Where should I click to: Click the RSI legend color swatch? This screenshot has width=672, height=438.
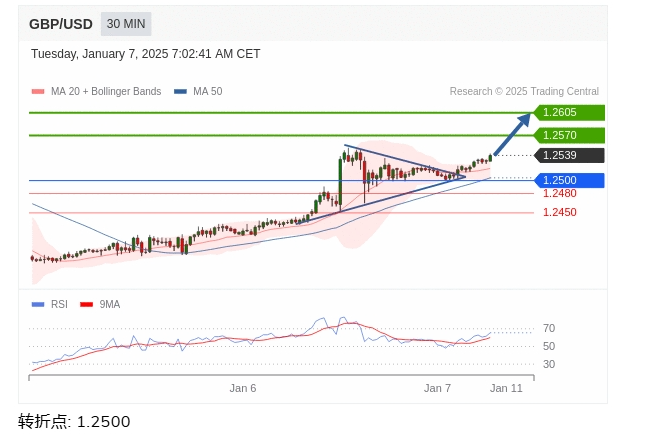[38, 304]
